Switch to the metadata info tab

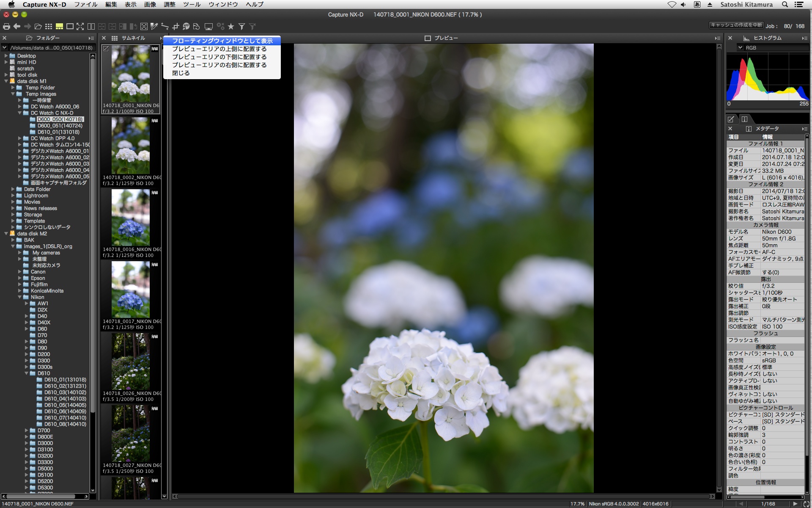click(x=744, y=119)
